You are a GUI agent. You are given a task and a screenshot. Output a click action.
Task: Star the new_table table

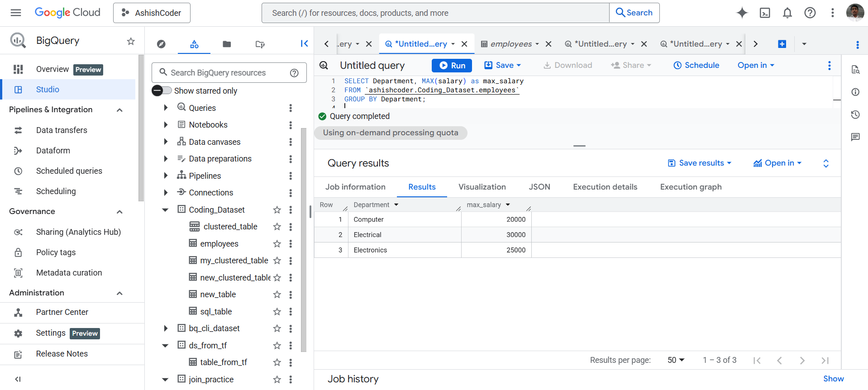click(x=277, y=295)
